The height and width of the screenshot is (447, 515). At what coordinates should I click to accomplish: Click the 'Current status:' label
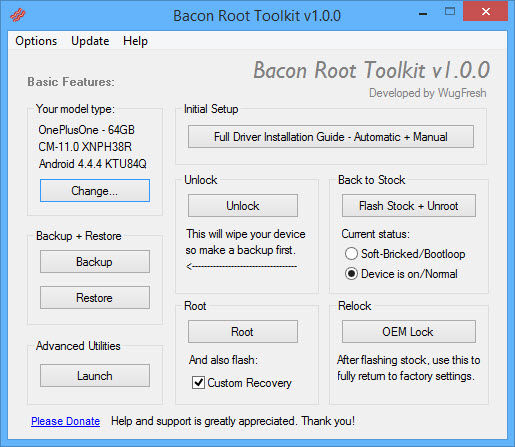point(376,234)
